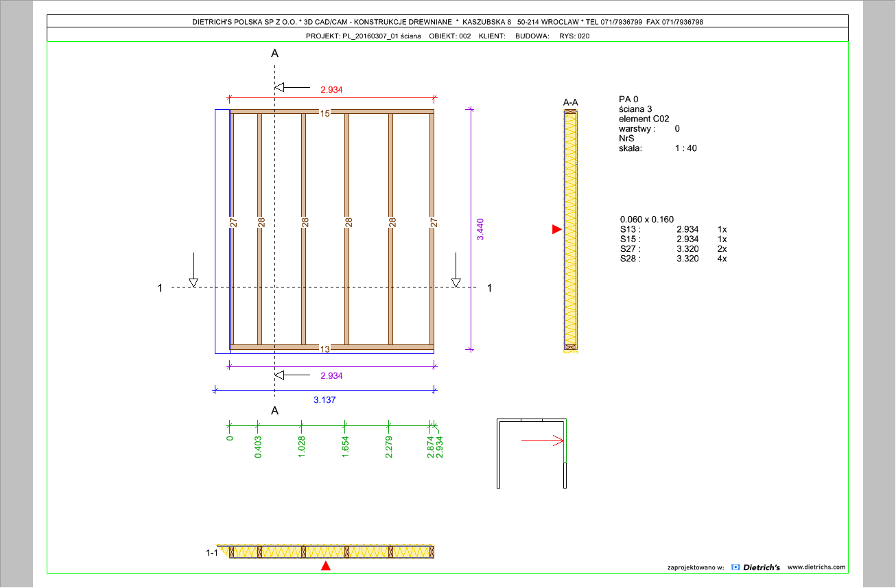The image size is (896, 588).
Task: Select bottom plate beam label 13
Action: (x=325, y=349)
